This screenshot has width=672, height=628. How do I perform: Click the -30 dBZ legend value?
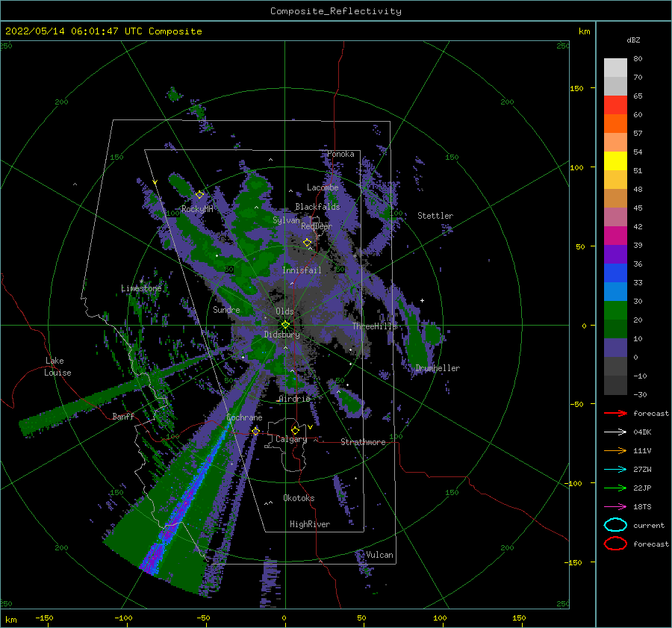tap(641, 395)
